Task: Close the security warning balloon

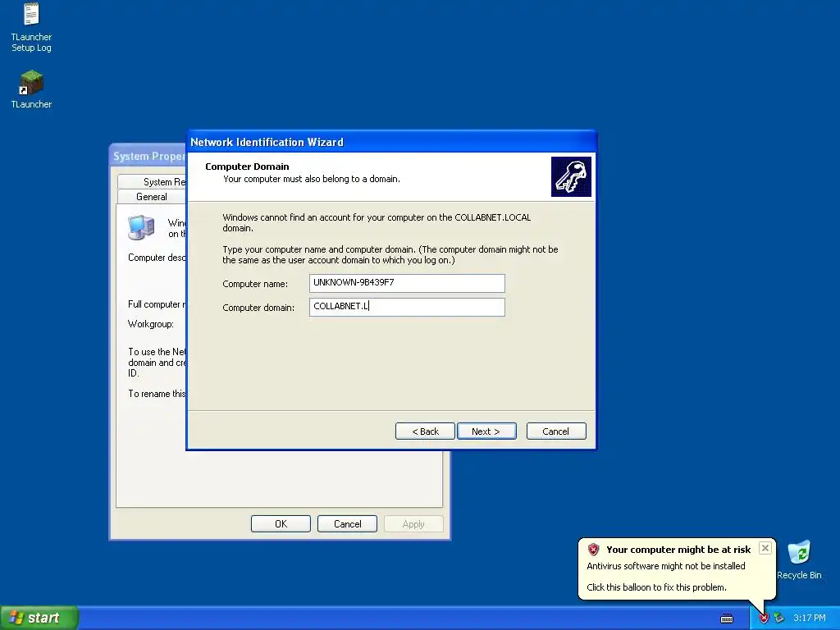Action: click(x=765, y=548)
